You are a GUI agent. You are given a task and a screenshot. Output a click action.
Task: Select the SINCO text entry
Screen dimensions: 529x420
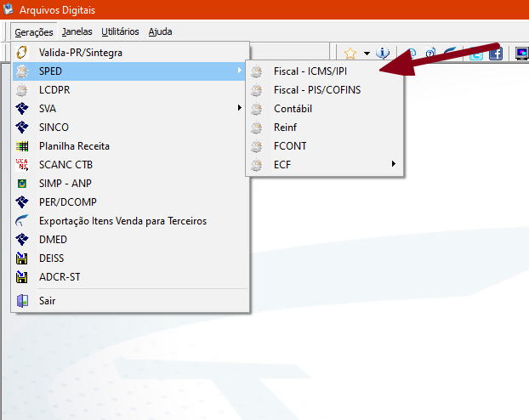pyautogui.click(x=54, y=128)
